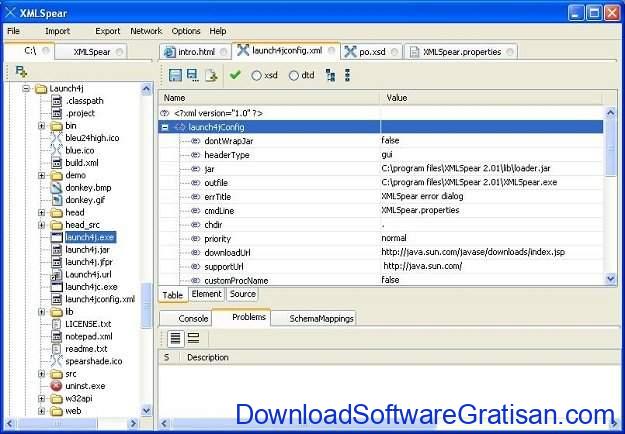Validate XML with green checkmark
Viewport: 625px width, 434px height.
236,75
